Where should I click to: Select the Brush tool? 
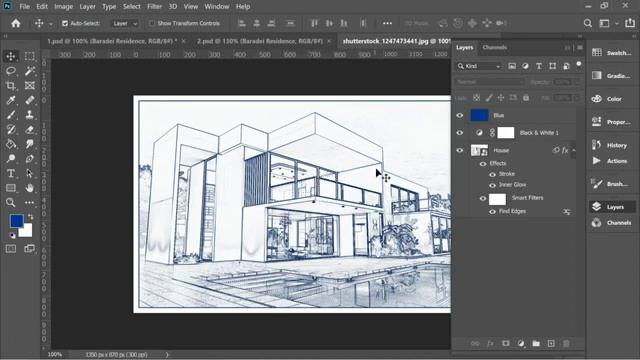pyautogui.click(x=11, y=115)
